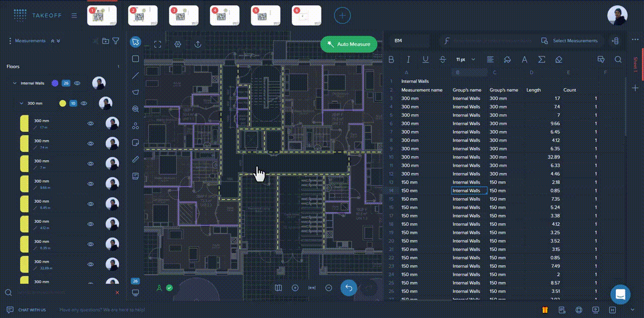The width and height of the screenshot is (644, 318).
Task: Open drawing page 3 thumbnail
Action: 184,16
